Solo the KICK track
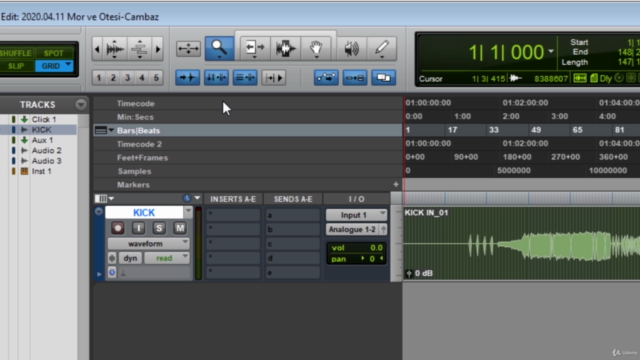Viewport: 640px width, 360px height. [159, 228]
